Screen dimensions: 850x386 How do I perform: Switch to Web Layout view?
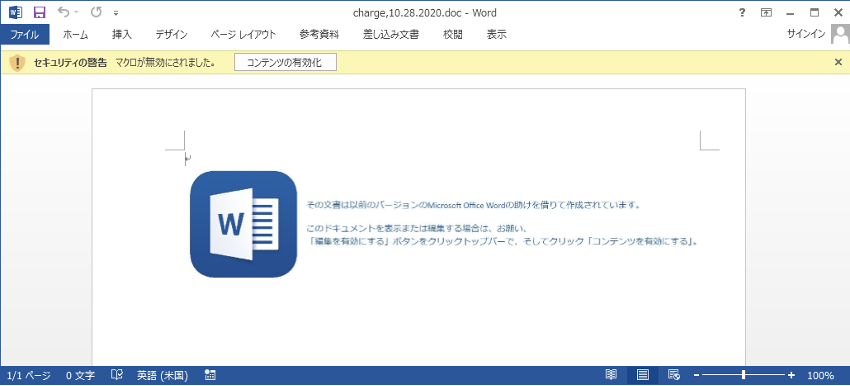(x=674, y=375)
